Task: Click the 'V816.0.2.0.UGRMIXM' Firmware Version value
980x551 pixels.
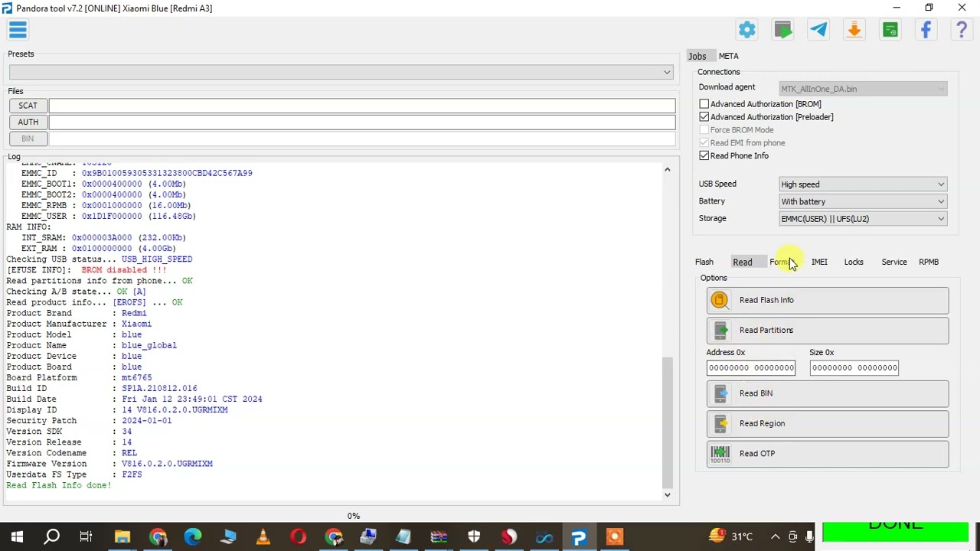Action: [167, 464]
